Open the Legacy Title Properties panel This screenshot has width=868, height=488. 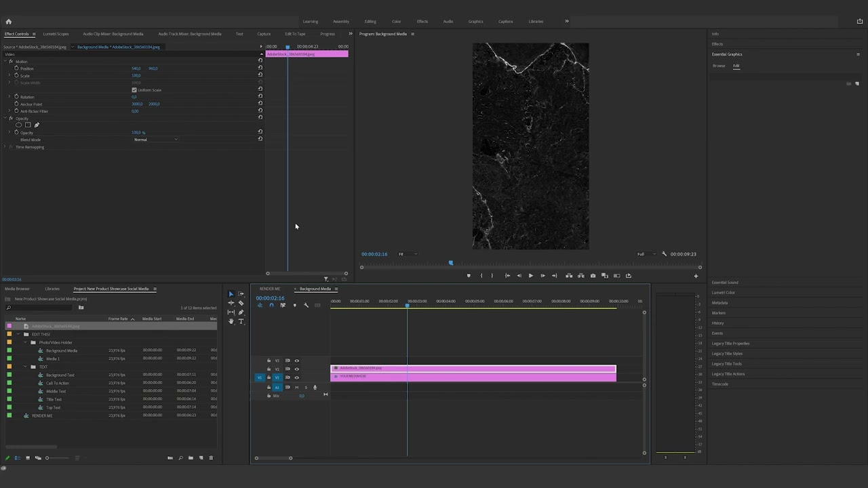coord(730,344)
